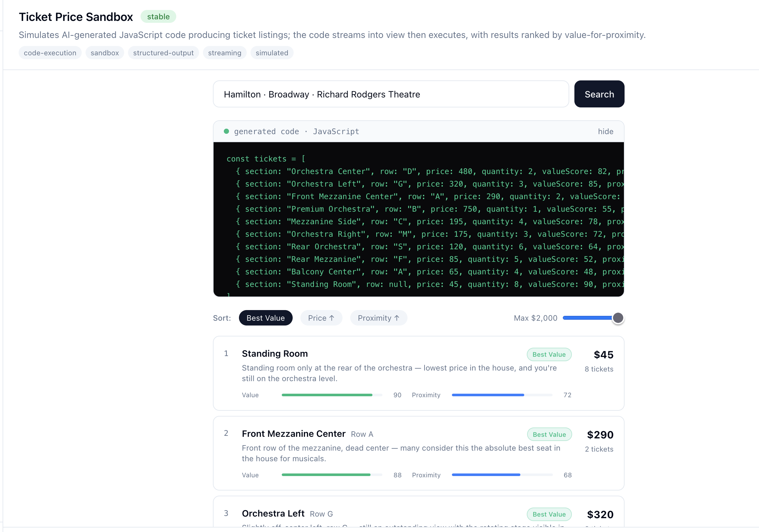Click the Premium Orchestra line in the code
The width and height of the screenshot is (759, 532).
pyautogui.click(x=331, y=209)
